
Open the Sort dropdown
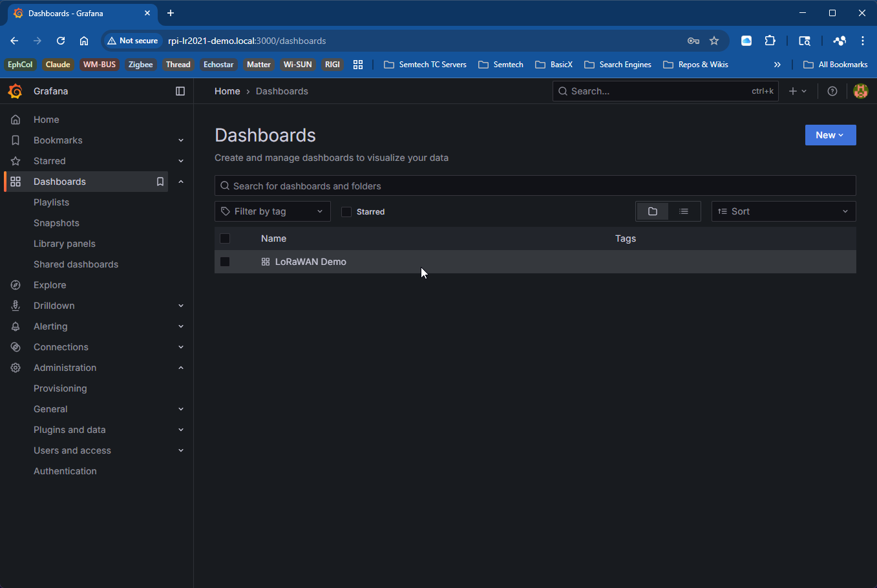784,211
